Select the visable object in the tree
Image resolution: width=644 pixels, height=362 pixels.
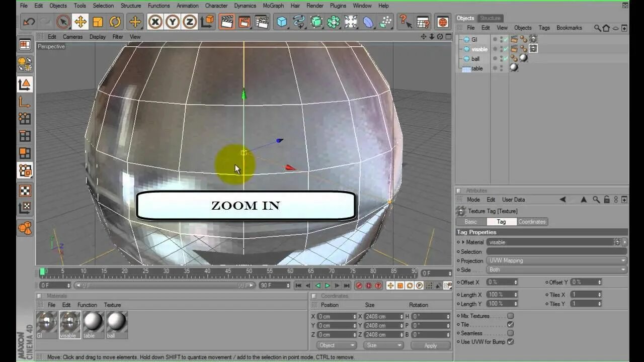pyautogui.click(x=479, y=49)
